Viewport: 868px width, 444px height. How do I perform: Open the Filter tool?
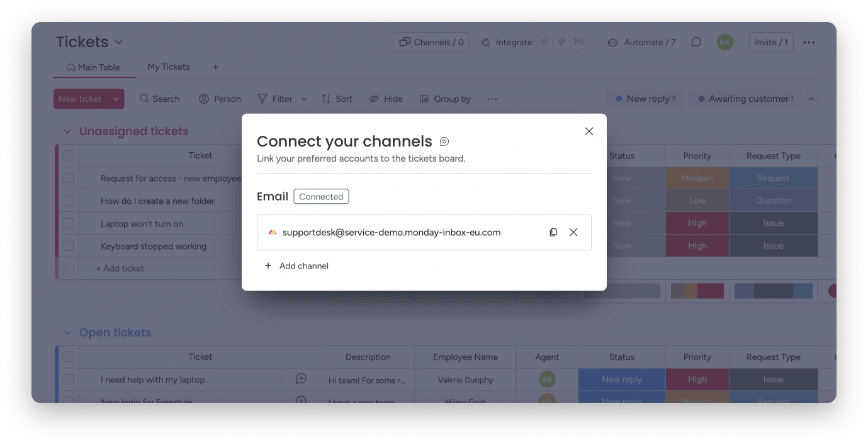coord(275,99)
